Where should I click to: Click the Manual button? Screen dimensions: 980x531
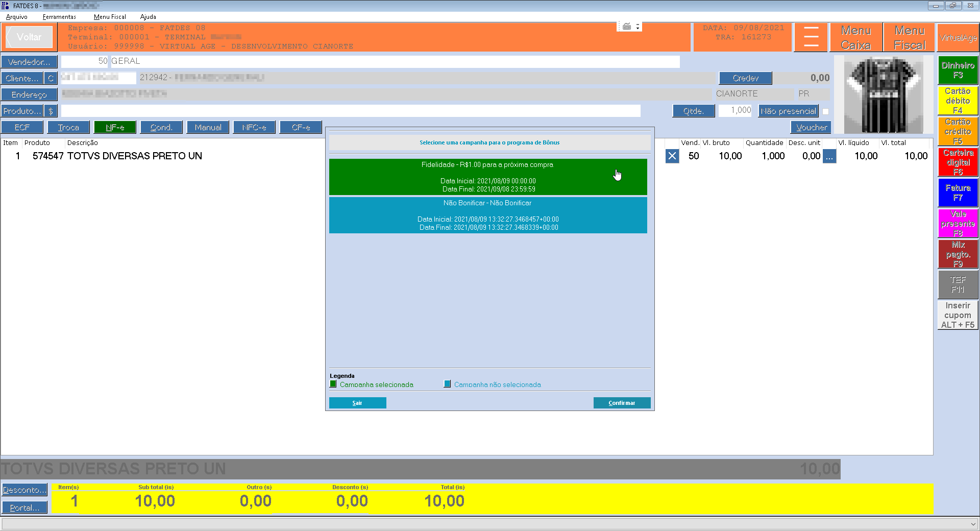(x=208, y=127)
